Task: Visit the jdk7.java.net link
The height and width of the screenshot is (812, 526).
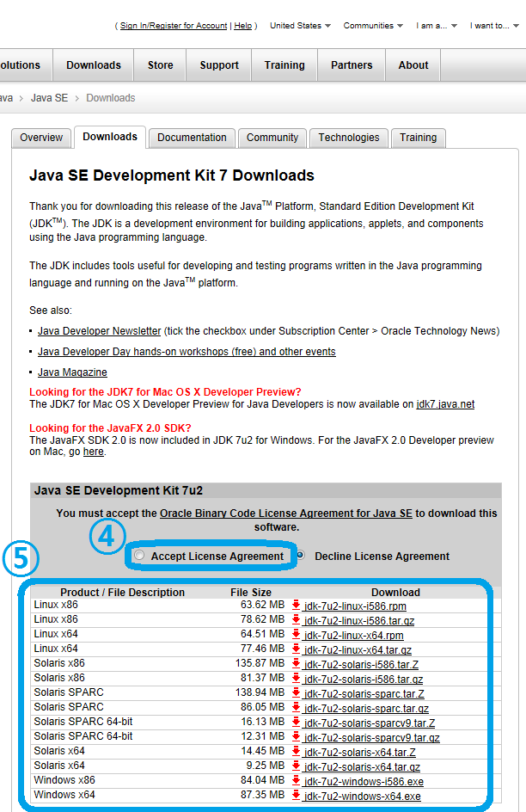Action: pyautogui.click(x=445, y=404)
